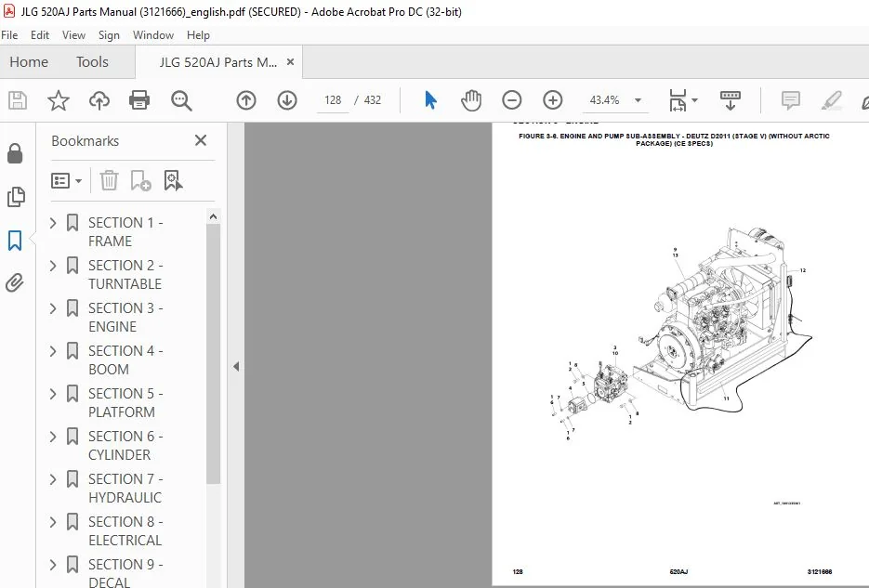Open the View menu

click(x=73, y=35)
